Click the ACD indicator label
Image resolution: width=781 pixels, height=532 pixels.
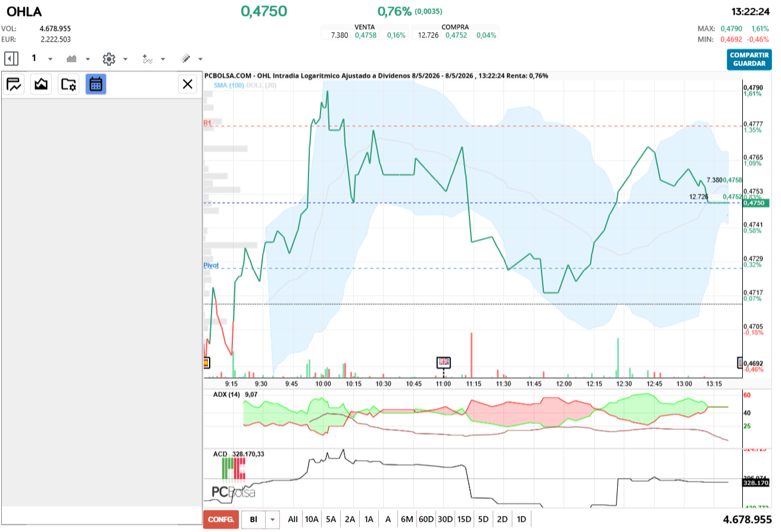(220, 454)
